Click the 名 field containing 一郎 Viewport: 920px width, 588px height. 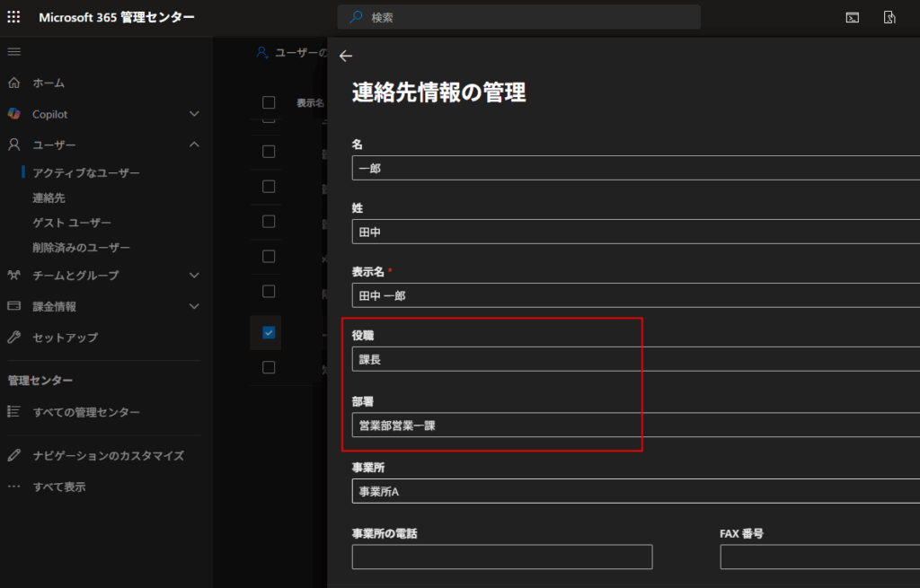(636, 168)
